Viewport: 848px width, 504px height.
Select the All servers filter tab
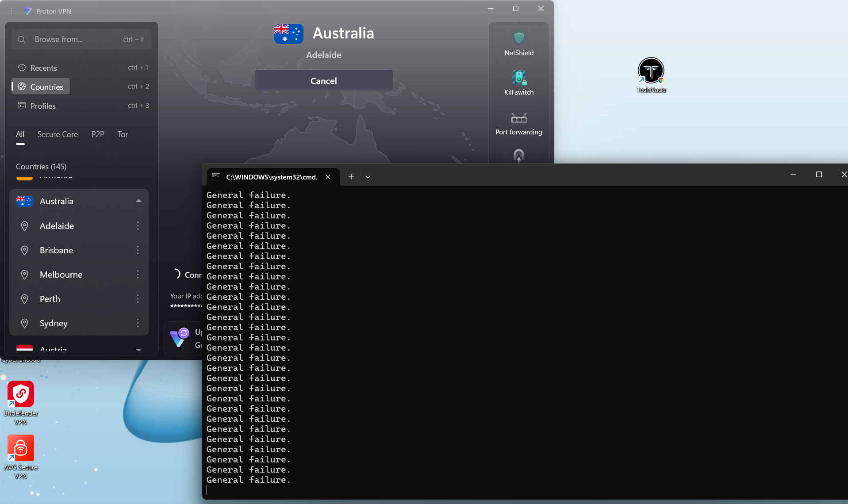point(20,134)
